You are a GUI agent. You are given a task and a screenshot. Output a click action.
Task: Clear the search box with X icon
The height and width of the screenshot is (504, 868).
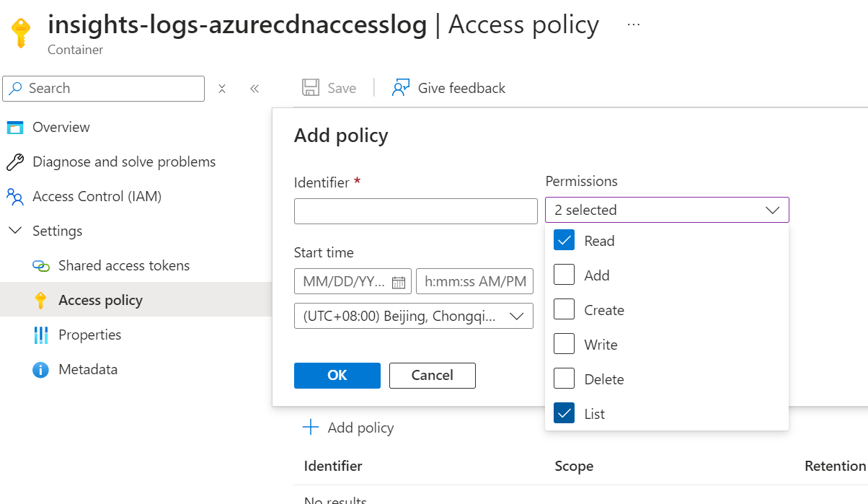[222, 89]
